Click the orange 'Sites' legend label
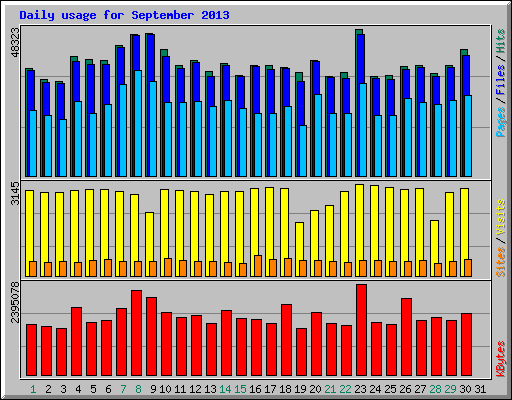 coord(501,262)
